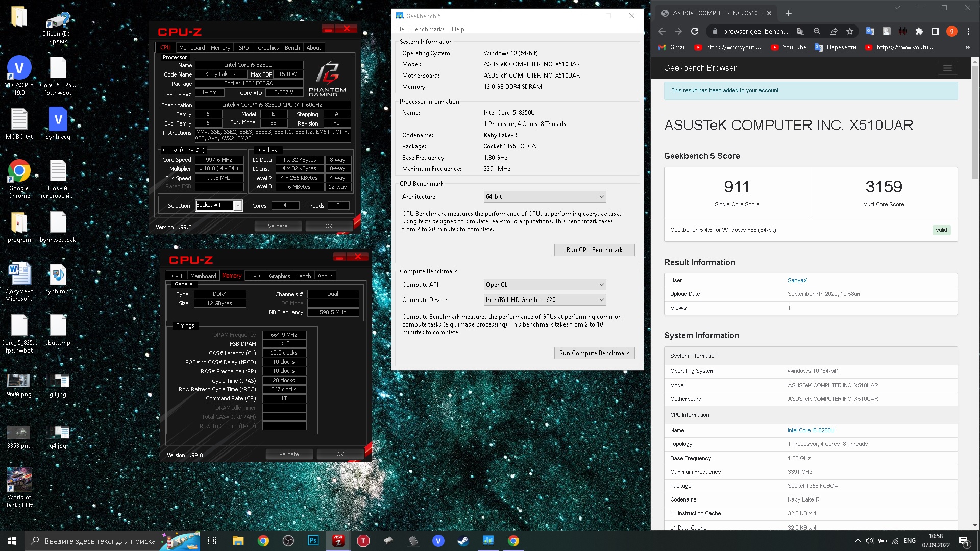Click Run Compute Benchmark button

click(x=595, y=353)
